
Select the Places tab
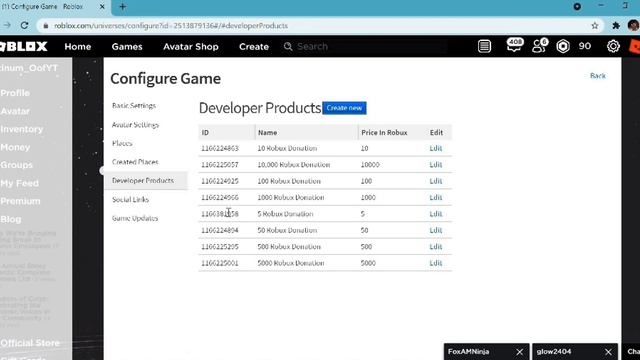point(122,143)
